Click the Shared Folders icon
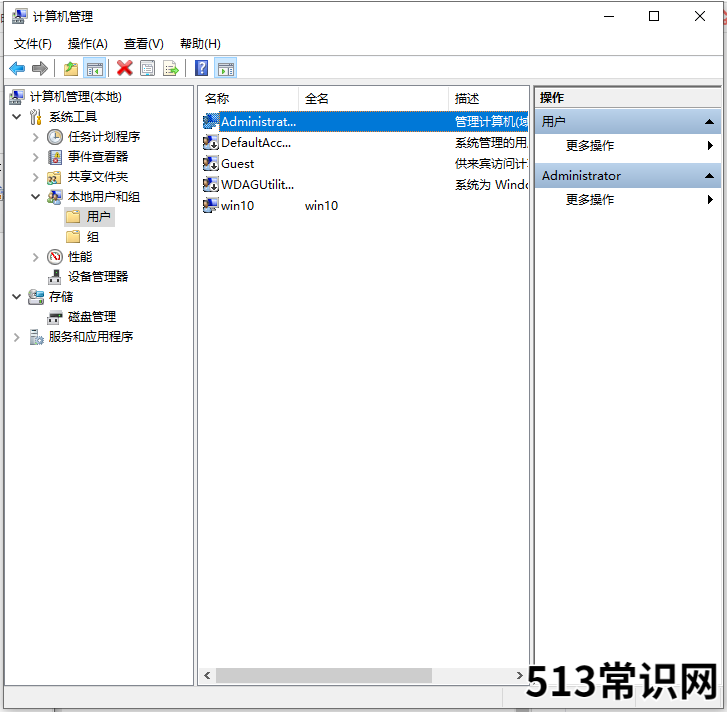Screen dimensions: 727x712 (x=54, y=177)
